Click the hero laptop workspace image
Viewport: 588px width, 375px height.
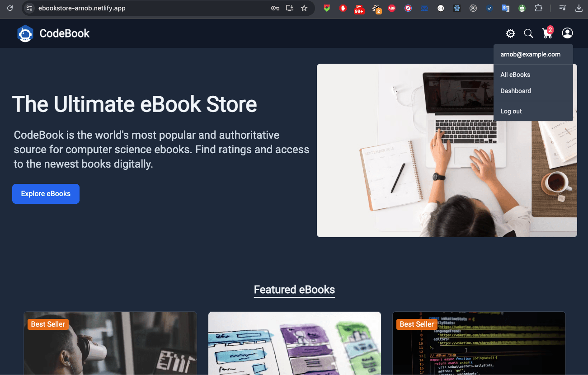click(447, 150)
